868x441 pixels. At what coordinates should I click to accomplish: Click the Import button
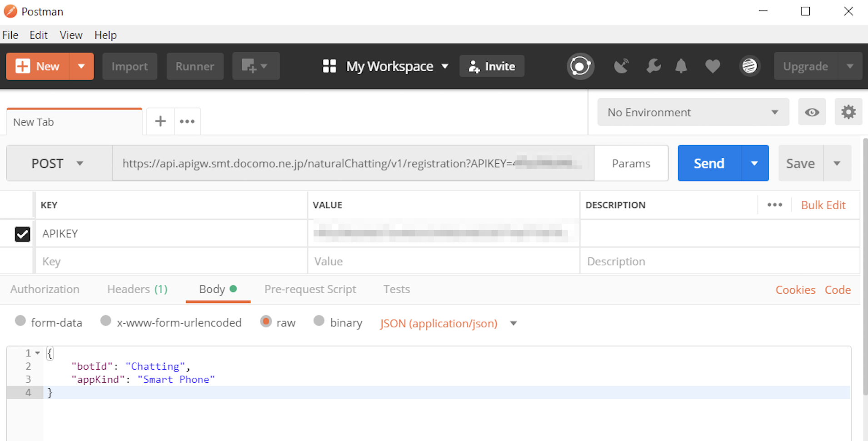click(130, 66)
